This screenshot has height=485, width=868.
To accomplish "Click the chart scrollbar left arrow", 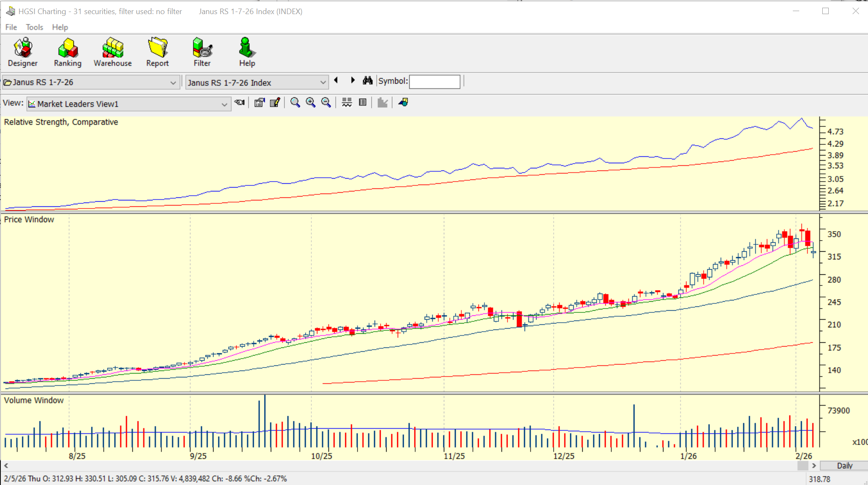I will (6, 466).
